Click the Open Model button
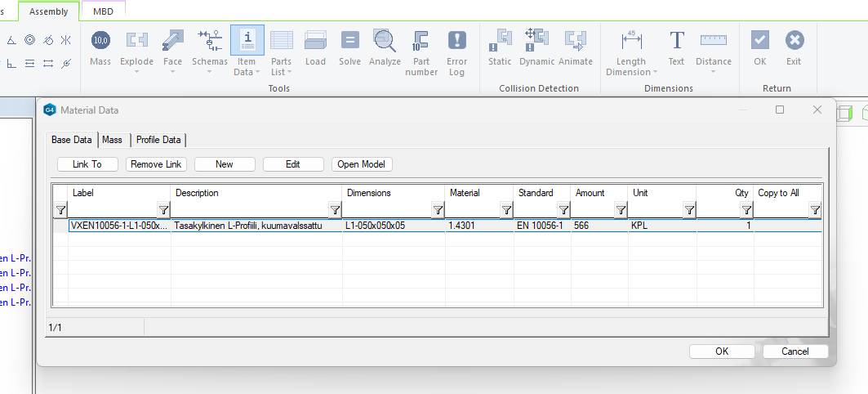This screenshot has width=868, height=394. coord(362,164)
